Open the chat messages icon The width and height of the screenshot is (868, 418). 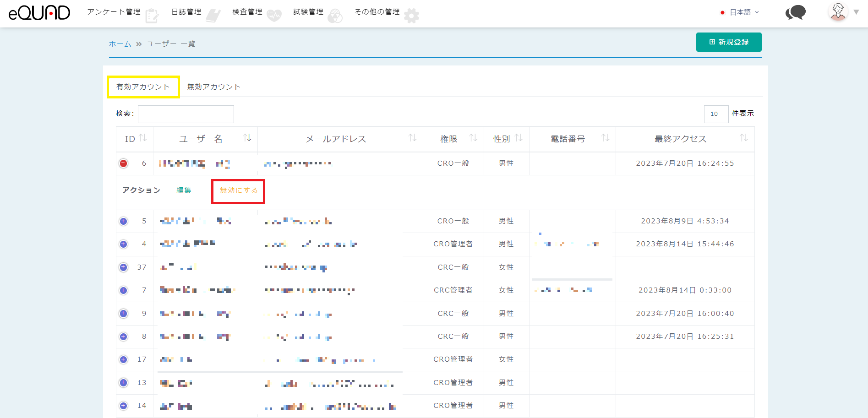click(x=796, y=12)
